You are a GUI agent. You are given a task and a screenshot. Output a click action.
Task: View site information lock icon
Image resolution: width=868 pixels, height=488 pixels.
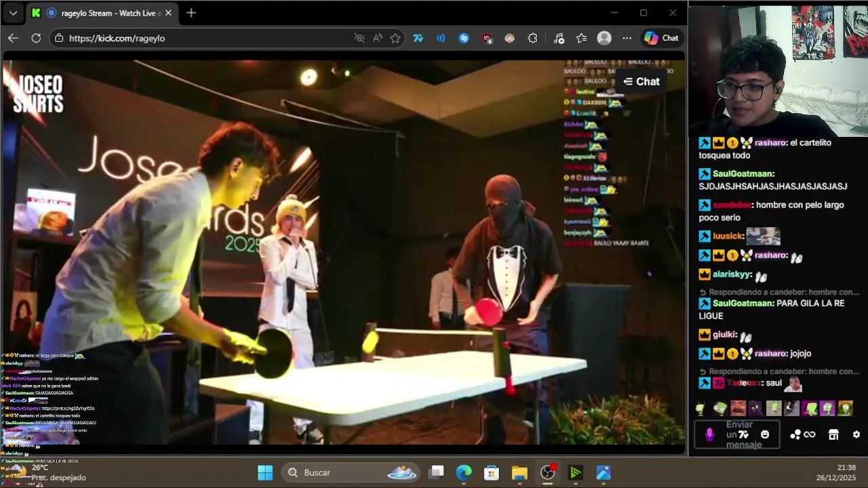(x=60, y=38)
